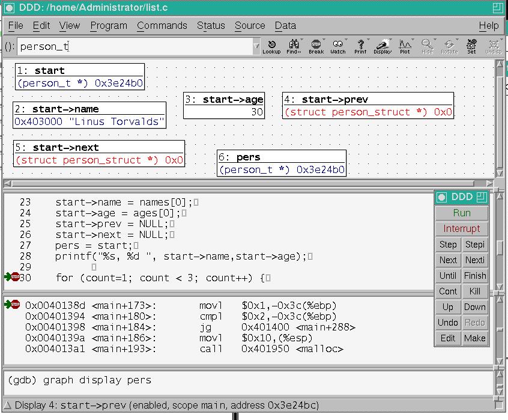The height and width of the screenshot is (420, 508).
Task: Open the Edit menu
Action: pos(41,26)
